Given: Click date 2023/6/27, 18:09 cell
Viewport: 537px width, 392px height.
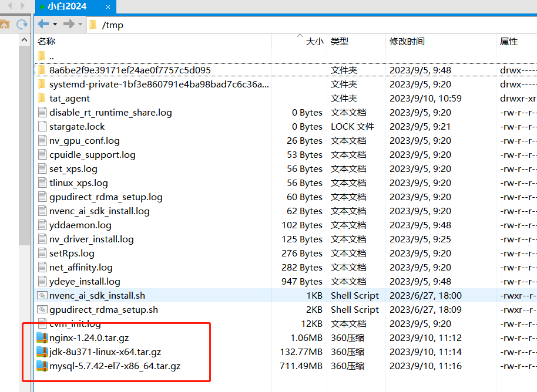Looking at the screenshot, I should [425, 310].
